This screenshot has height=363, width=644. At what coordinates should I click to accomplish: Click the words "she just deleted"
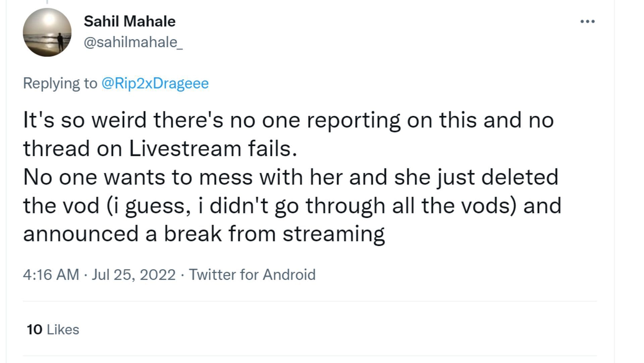(x=476, y=177)
